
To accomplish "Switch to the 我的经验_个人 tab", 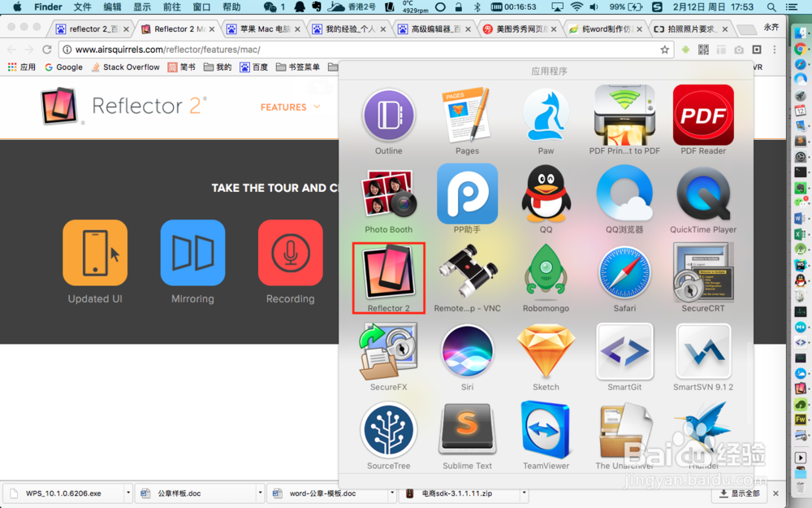I will (349, 29).
